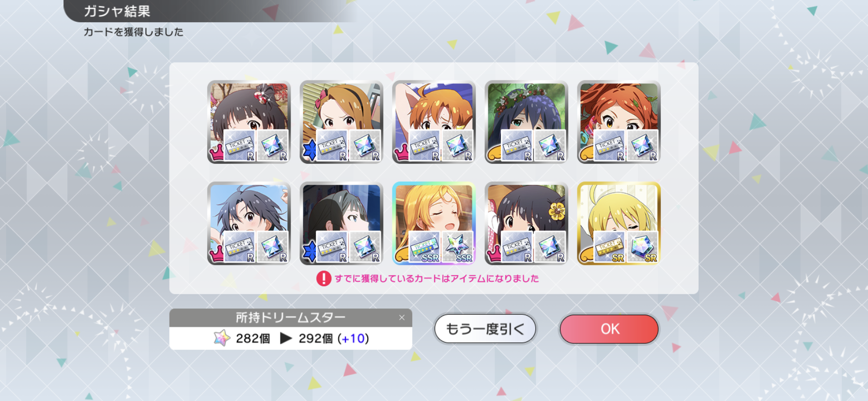
Task: Close the 所持ドリームスター panel
Action: click(x=402, y=318)
